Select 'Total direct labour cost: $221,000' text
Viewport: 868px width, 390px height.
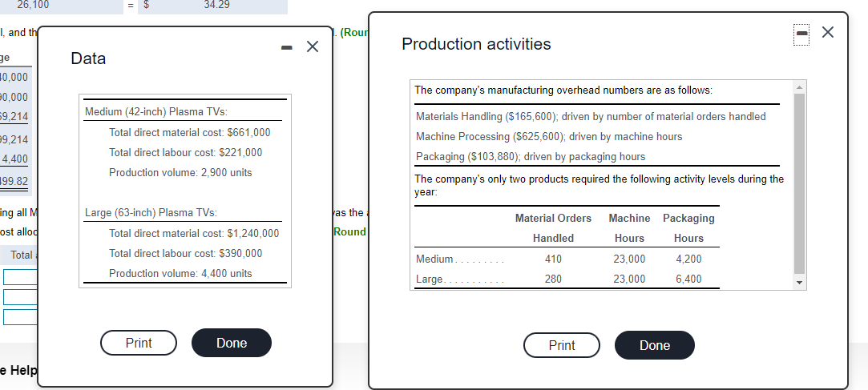pos(185,153)
